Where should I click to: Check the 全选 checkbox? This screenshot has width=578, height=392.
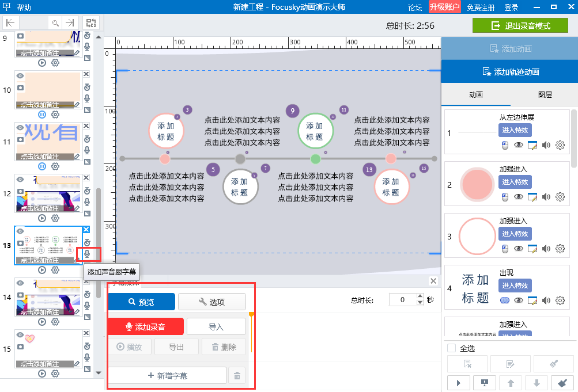click(452, 348)
